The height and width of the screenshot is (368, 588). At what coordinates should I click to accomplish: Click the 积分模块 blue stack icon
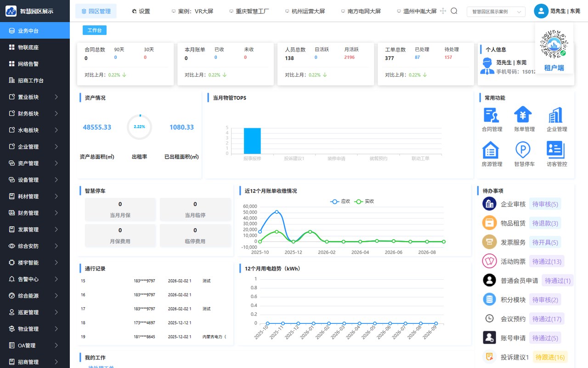(489, 299)
